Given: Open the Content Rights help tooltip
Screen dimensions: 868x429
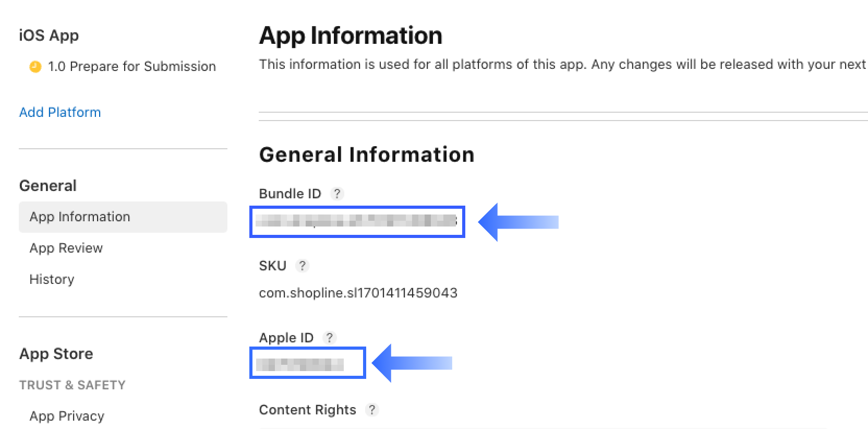Looking at the screenshot, I should click(372, 410).
